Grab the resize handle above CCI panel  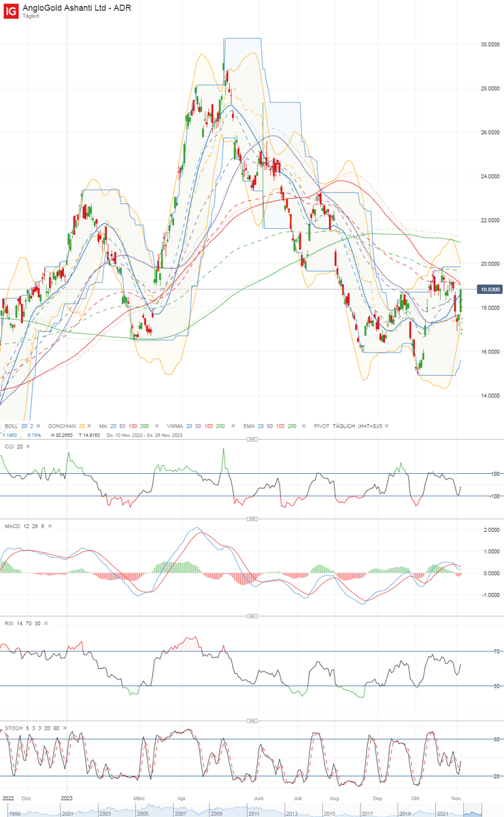[252, 440]
